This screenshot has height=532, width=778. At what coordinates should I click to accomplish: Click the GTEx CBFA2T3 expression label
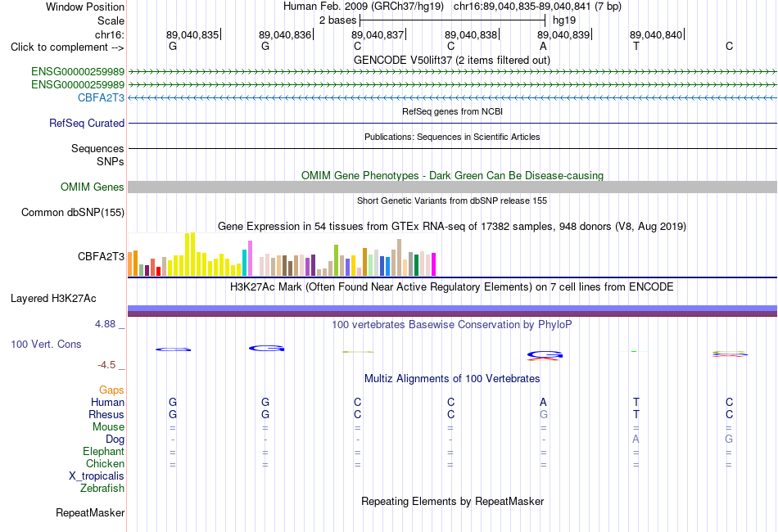pyautogui.click(x=101, y=256)
